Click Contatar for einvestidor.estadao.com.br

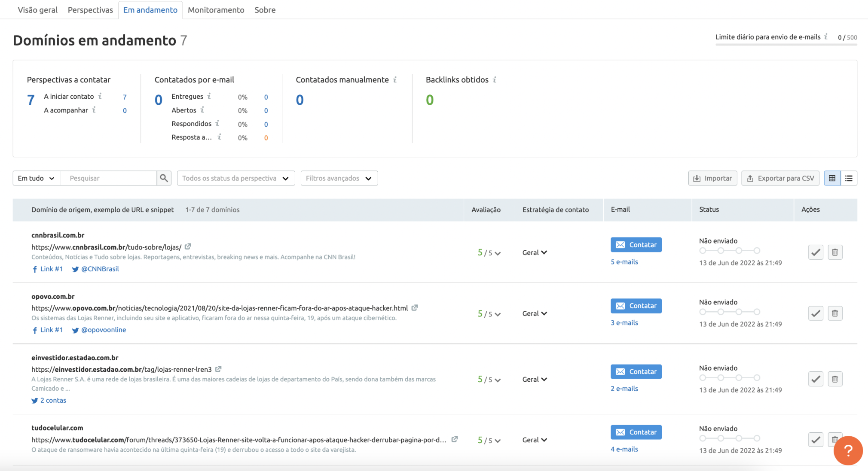tap(636, 371)
